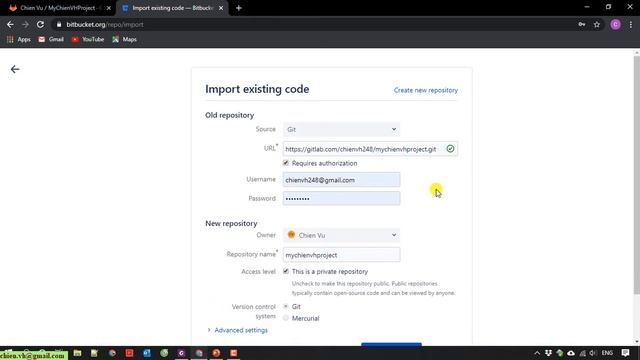The image size is (640, 360).
Task: Open the Apps bookmark shortcut
Action: coord(19,39)
